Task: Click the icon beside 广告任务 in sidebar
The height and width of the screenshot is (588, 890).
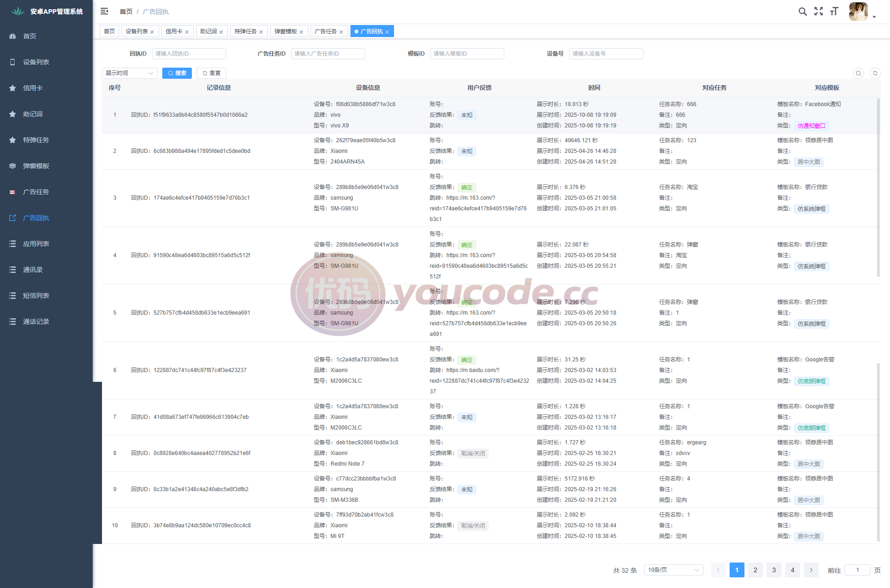Action: tap(13, 192)
